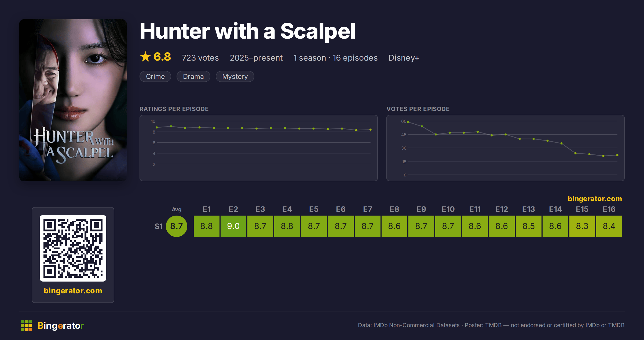Select the Crime genre tag

[x=155, y=76]
